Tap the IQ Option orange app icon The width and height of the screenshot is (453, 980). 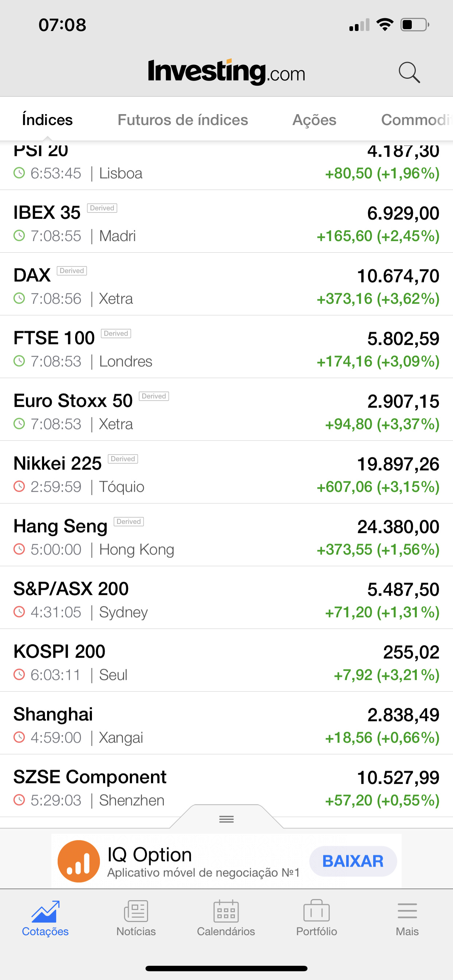[x=79, y=861]
